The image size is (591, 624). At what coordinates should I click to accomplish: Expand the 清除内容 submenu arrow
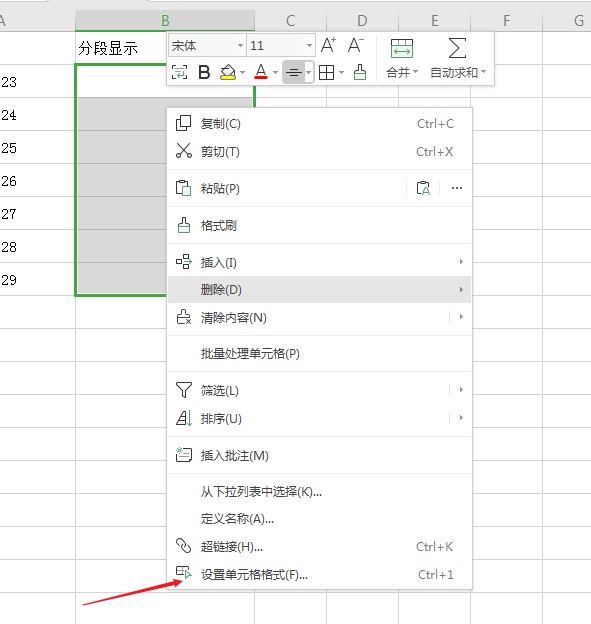click(x=461, y=317)
